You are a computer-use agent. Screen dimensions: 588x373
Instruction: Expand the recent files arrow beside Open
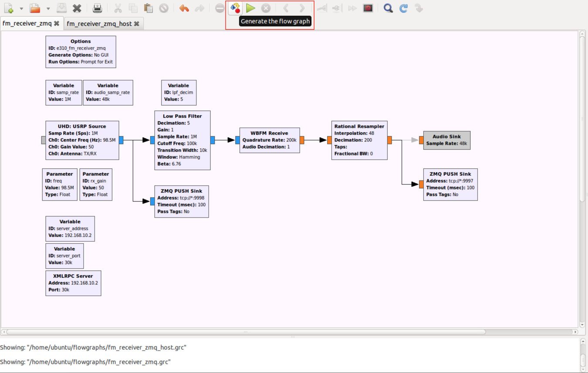click(48, 8)
